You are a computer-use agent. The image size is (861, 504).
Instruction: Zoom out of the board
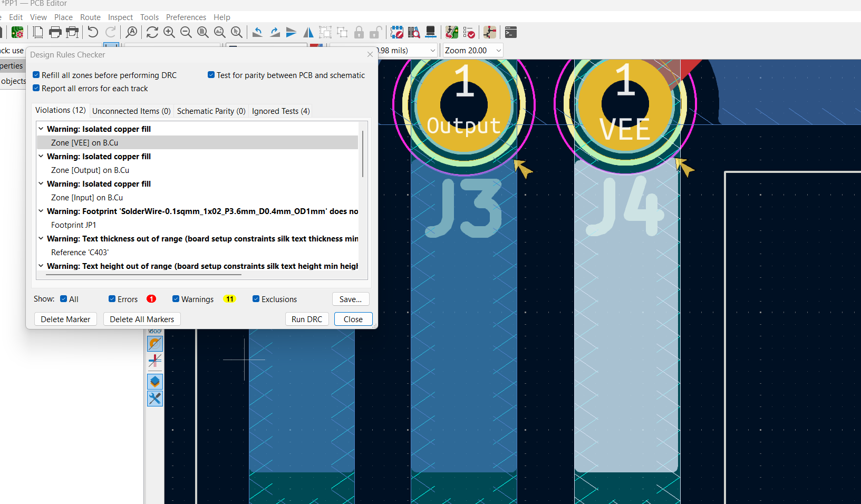pos(186,33)
